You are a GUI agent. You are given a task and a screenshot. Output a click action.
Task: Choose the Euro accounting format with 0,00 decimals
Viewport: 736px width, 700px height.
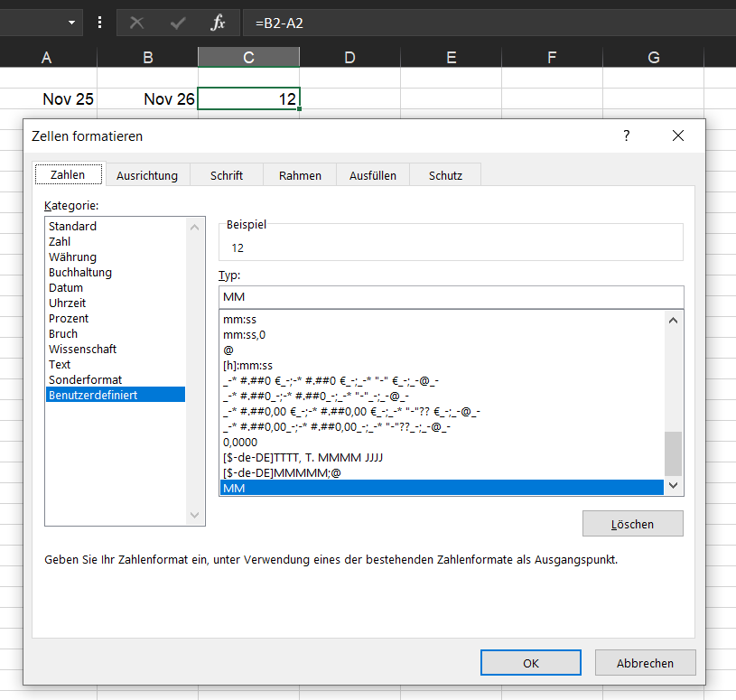[442, 412]
